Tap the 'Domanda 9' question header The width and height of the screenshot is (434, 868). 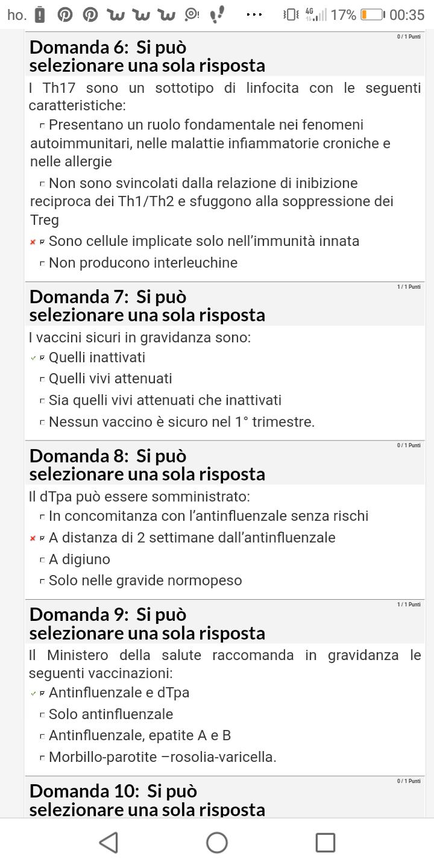(x=148, y=624)
